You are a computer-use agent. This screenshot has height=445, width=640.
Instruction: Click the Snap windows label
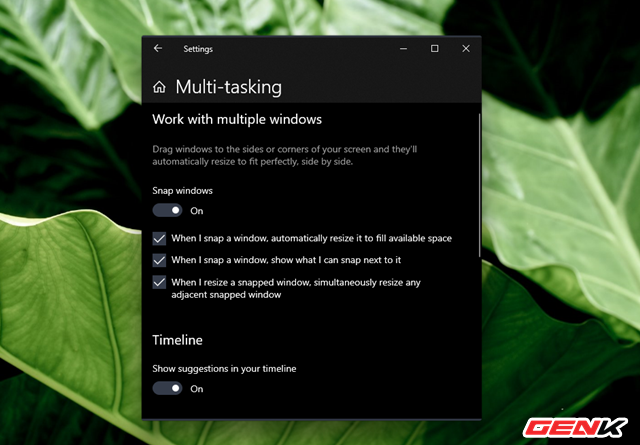tap(182, 190)
